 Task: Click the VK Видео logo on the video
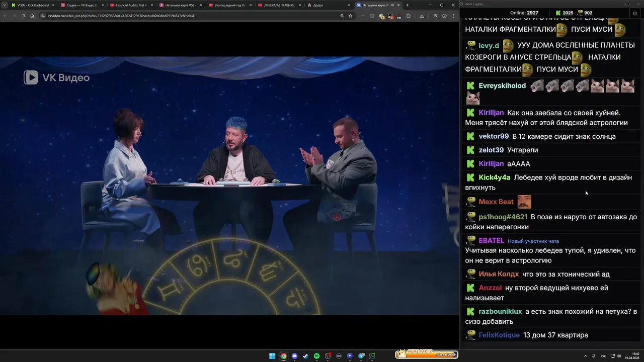pos(57,77)
